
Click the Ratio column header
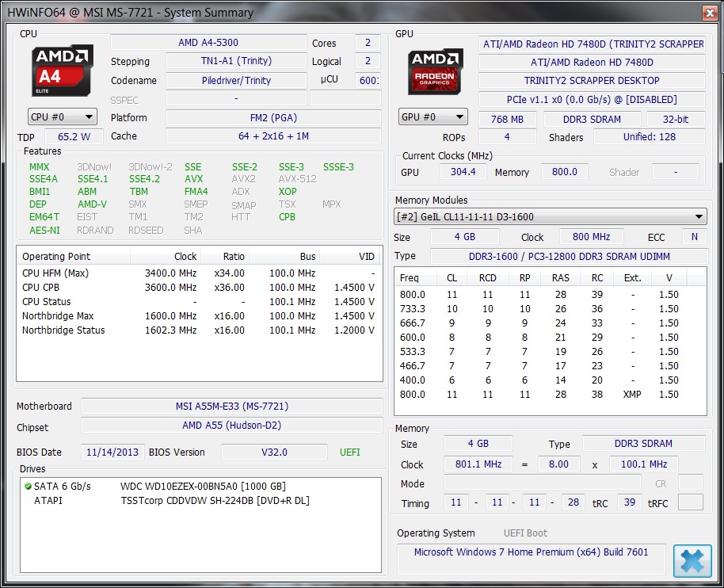[225, 256]
